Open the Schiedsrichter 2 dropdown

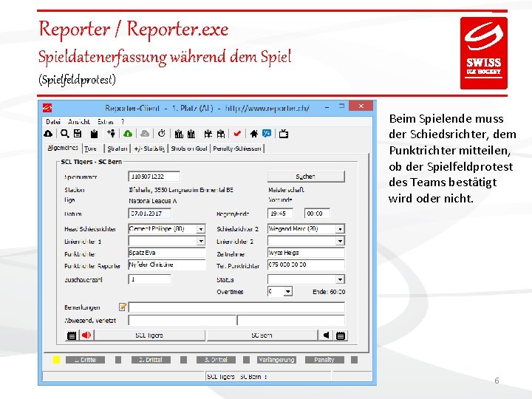pos(340,229)
